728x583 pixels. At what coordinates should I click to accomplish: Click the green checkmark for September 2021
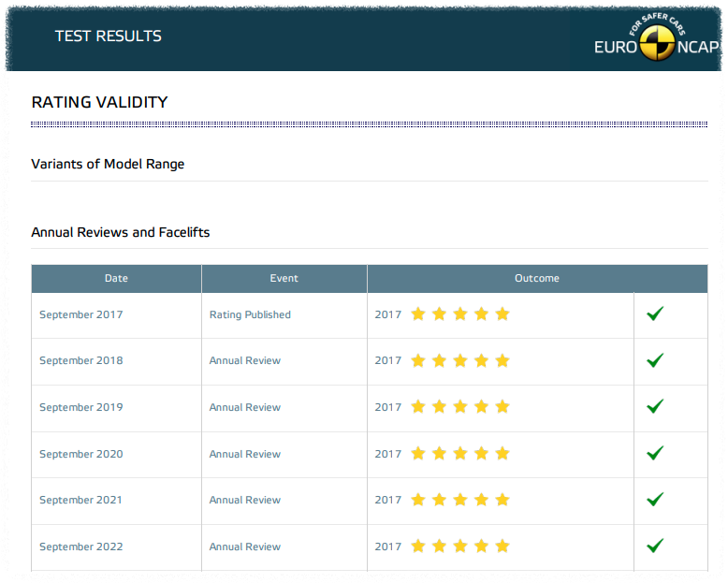click(655, 500)
